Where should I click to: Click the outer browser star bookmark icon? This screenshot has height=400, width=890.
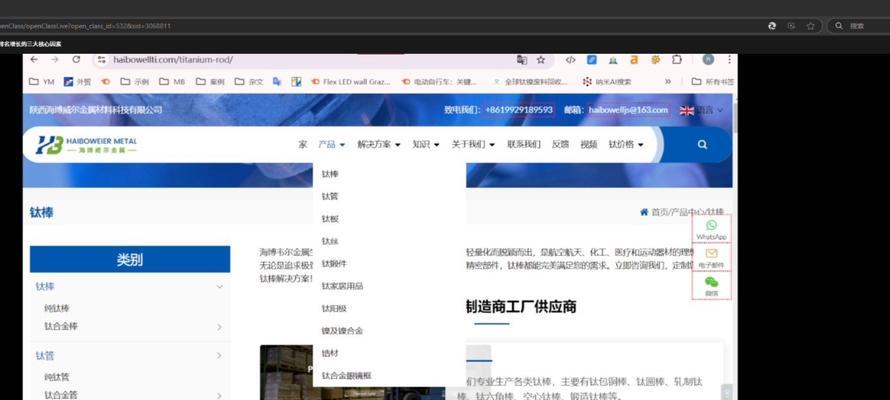click(x=811, y=26)
